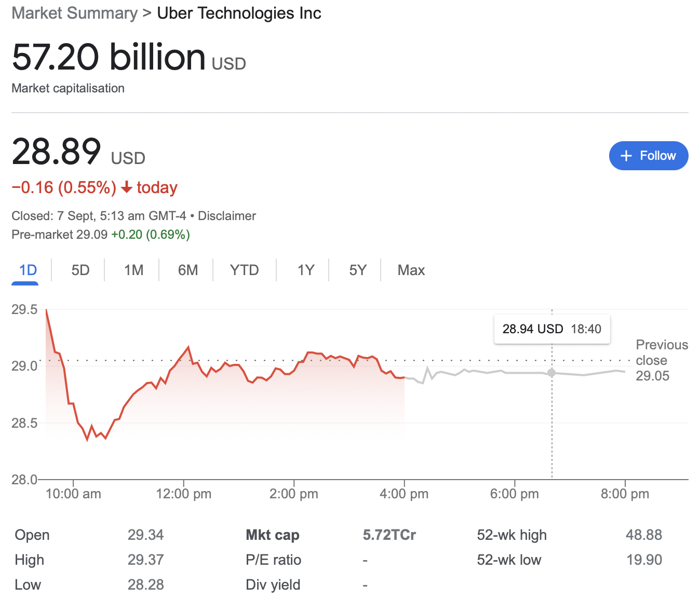Image resolution: width=700 pixels, height=599 pixels.
Task: Click the 29.5 y-axis label
Action: (24, 310)
